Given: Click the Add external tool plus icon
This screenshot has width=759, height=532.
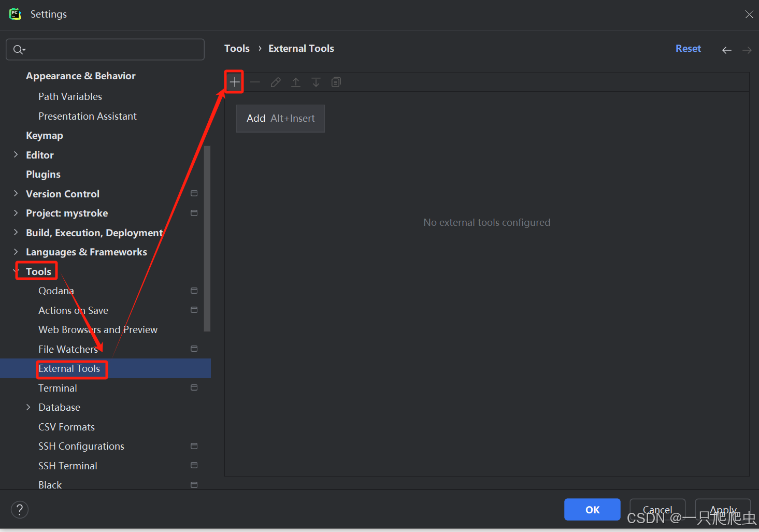Looking at the screenshot, I should pyautogui.click(x=235, y=82).
